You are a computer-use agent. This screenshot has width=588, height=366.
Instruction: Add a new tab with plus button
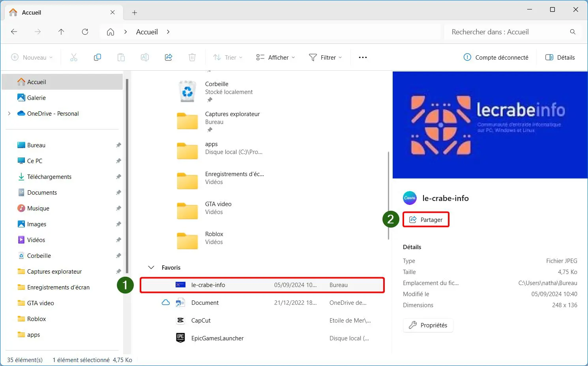tap(135, 13)
